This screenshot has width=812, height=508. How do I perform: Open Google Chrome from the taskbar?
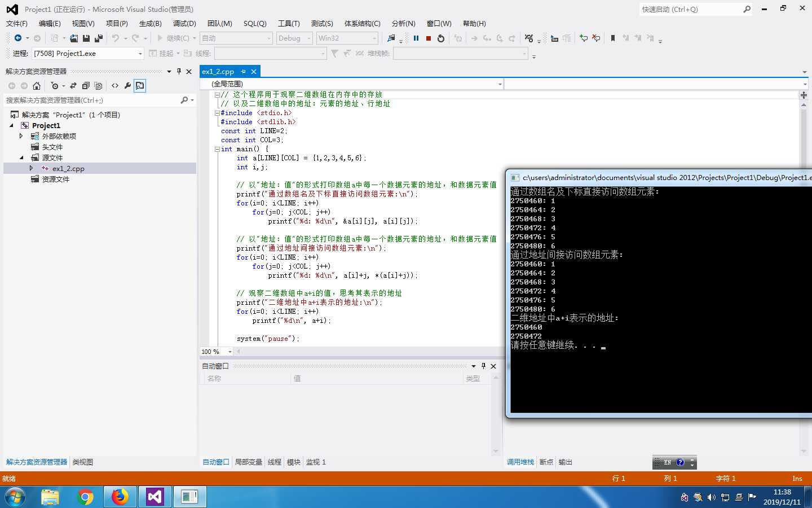[x=85, y=497]
